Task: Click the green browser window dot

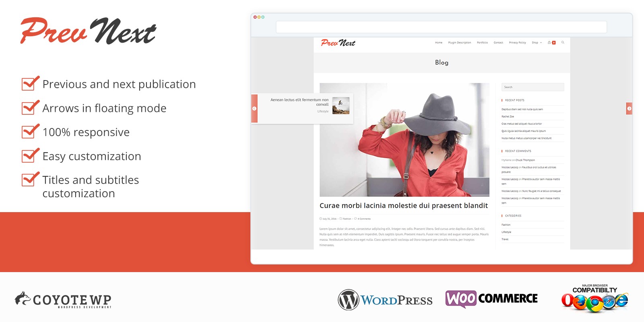Action: (x=263, y=17)
